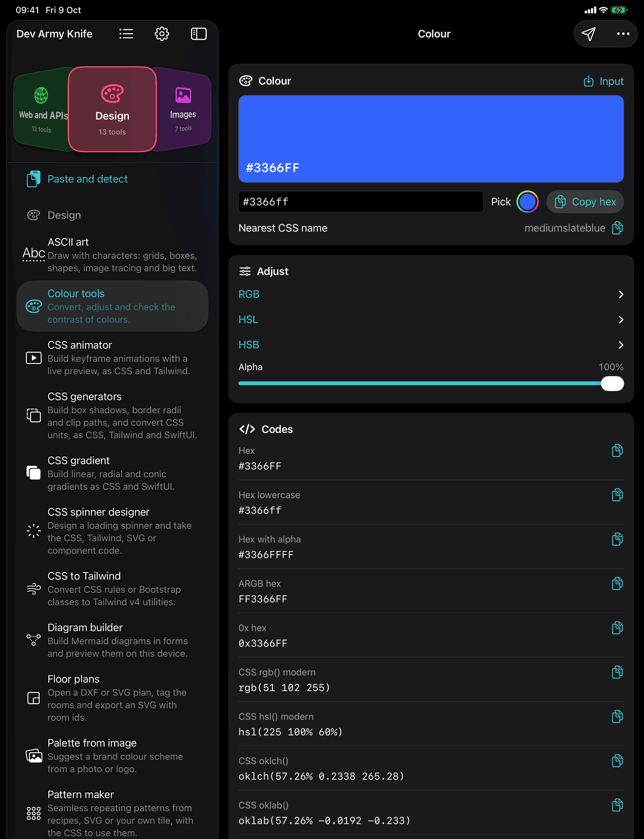
Task: Copy the 0x hex value
Action: click(618, 628)
